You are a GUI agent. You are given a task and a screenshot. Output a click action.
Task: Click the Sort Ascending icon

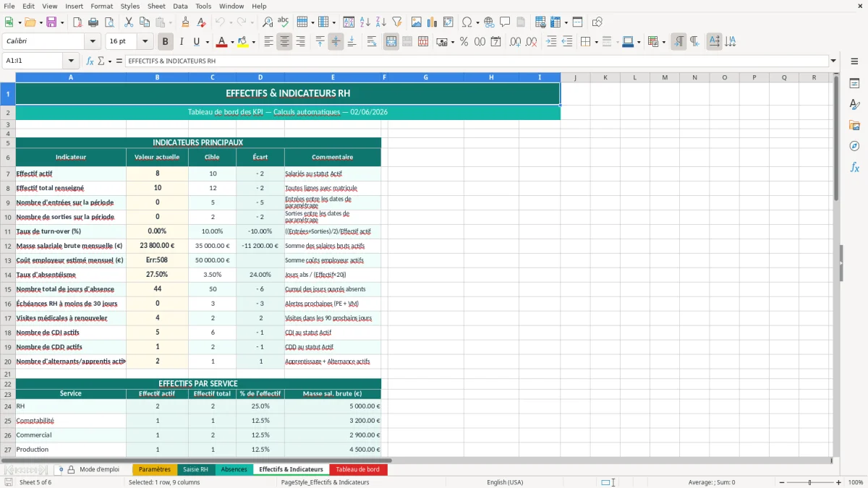click(x=365, y=22)
